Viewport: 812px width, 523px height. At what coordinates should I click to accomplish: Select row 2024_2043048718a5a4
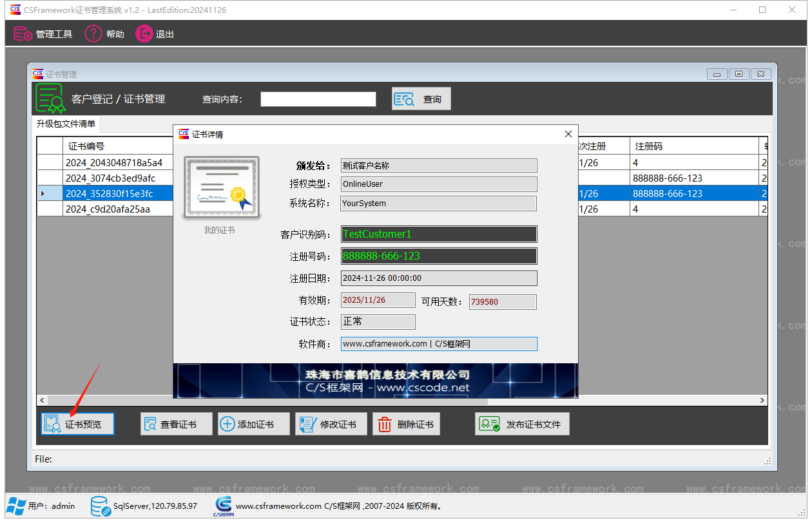coord(114,163)
